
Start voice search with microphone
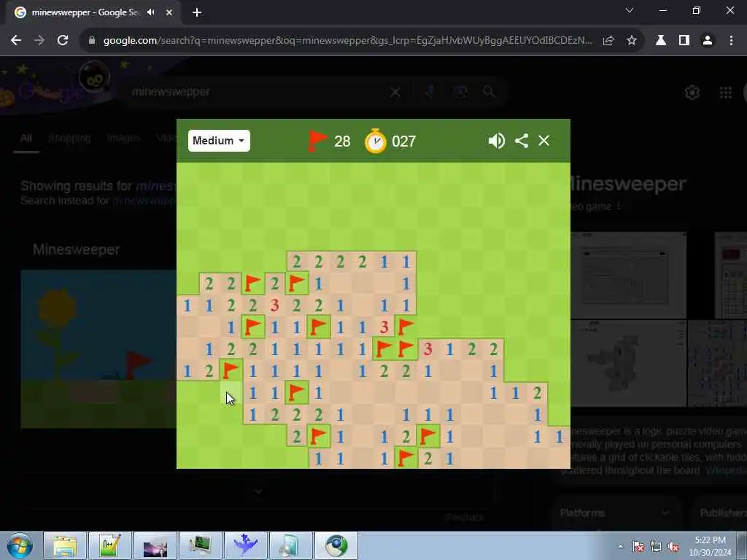coord(430,92)
